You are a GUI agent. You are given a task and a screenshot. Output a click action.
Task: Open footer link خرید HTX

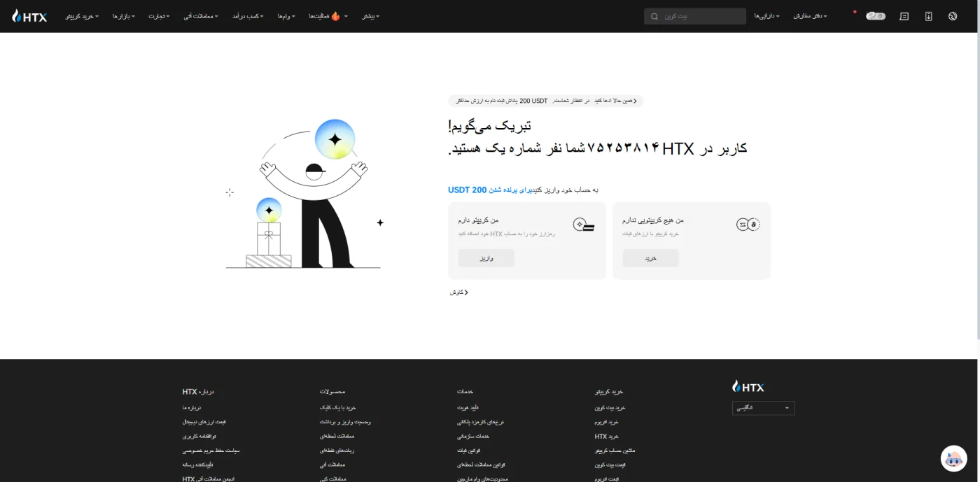click(x=607, y=437)
